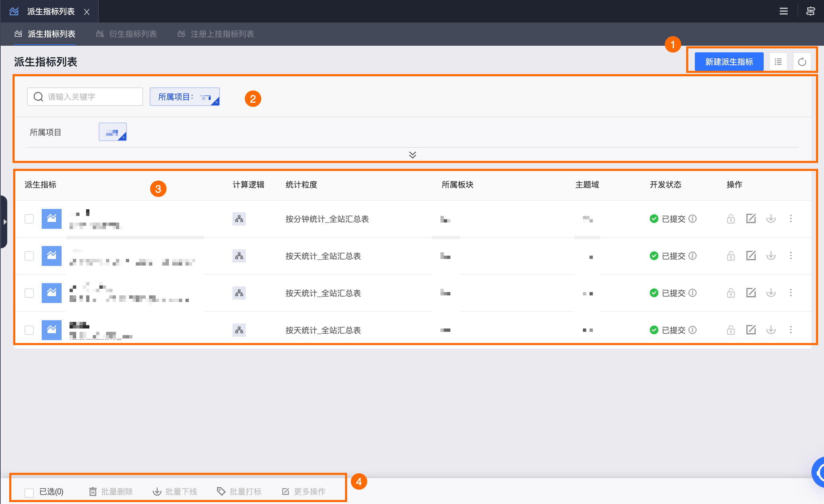The image size is (824, 504).
Task: Check the first indicator row checkbox
Action: (29, 219)
